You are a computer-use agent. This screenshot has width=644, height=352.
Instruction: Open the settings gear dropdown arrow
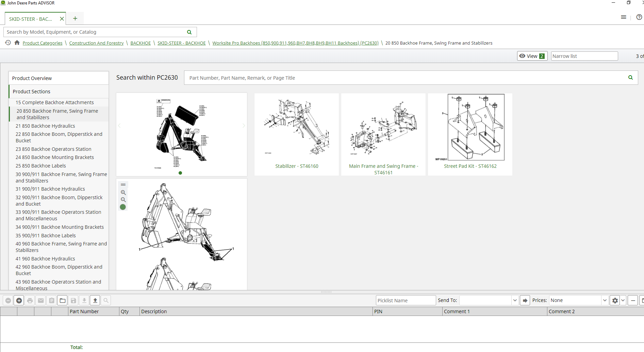623,300
